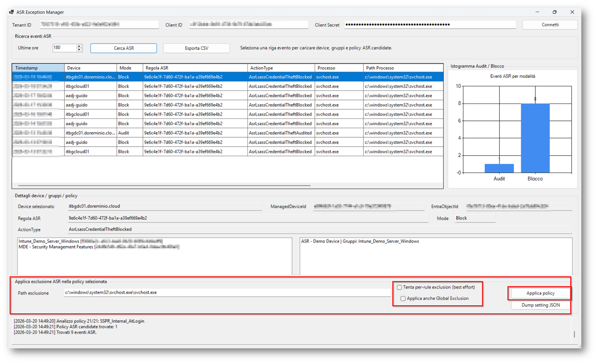This screenshot has height=364, width=597.
Task: Click the Applica policy button
Action: pyautogui.click(x=540, y=293)
